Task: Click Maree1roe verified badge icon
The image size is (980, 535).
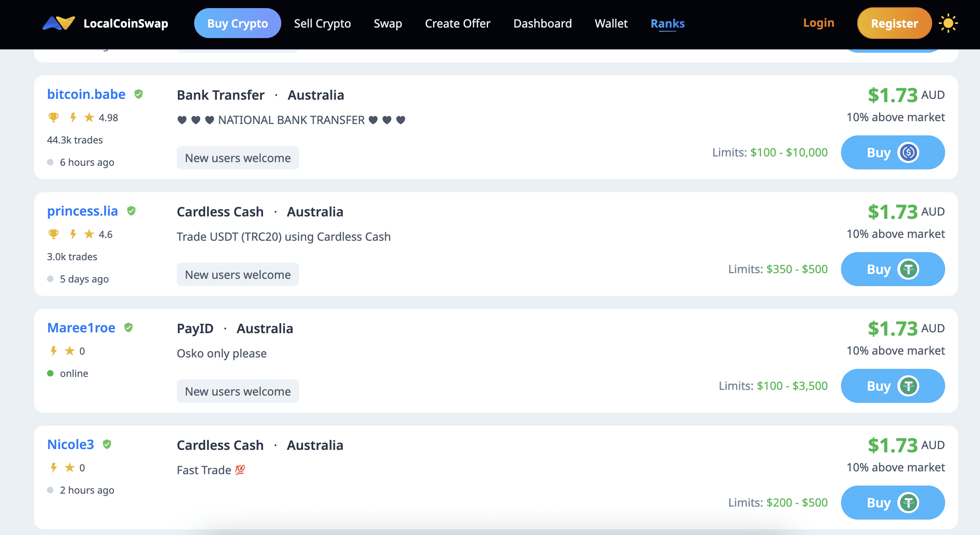Action: pyautogui.click(x=129, y=327)
